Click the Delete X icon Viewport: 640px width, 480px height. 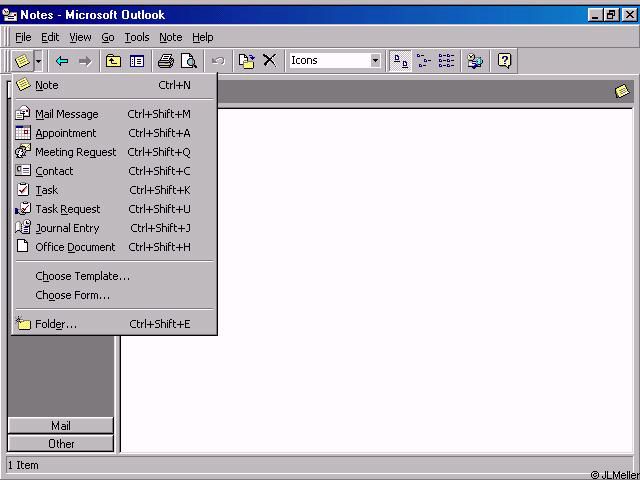click(269, 60)
